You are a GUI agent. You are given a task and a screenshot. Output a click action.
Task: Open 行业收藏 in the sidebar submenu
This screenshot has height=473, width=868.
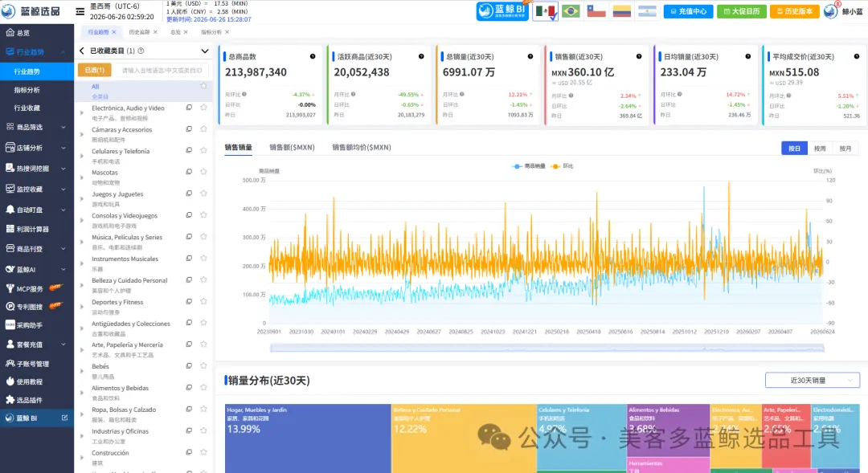pos(27,108)
